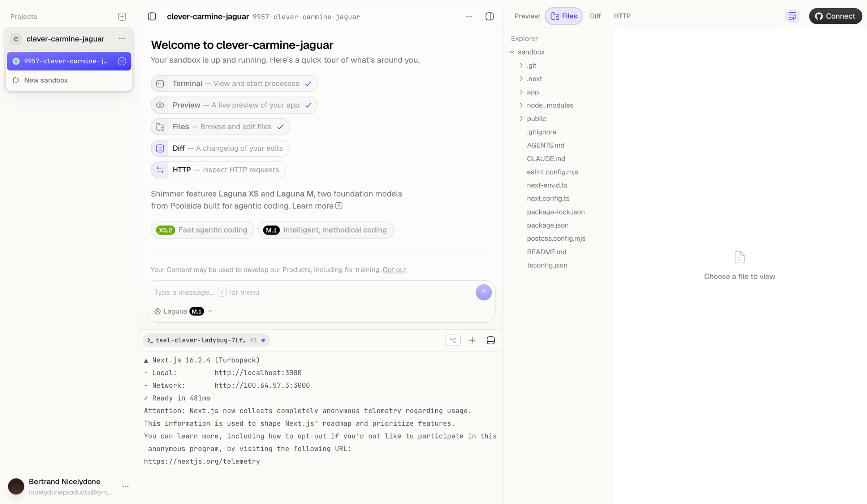The width and height of the screenshot is (867, 504).
Task: Add a new terminal with plus icon
Action: click(472, 340)
